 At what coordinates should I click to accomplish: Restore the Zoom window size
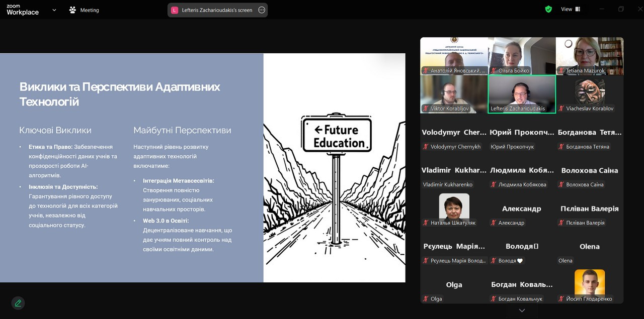pyautogui.click(x=621, y=9)
